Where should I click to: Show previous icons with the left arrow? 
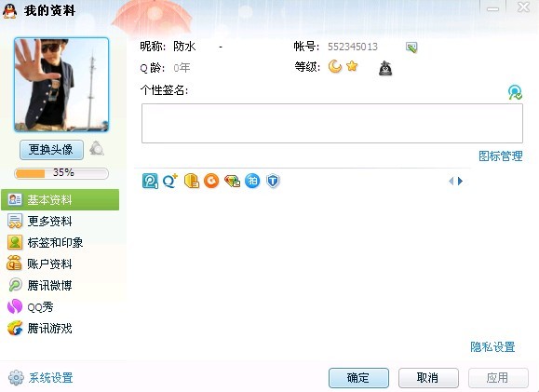click(x=451, y=181)
